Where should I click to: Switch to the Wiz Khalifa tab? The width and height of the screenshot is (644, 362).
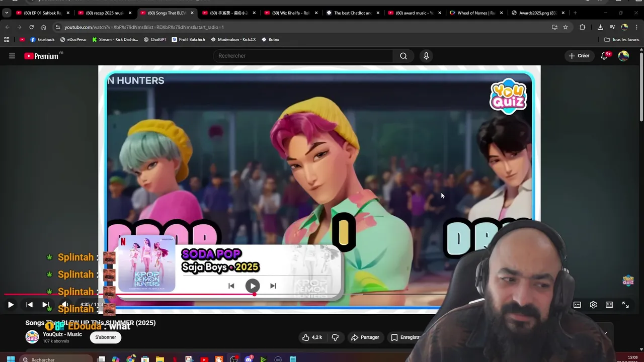290,13
